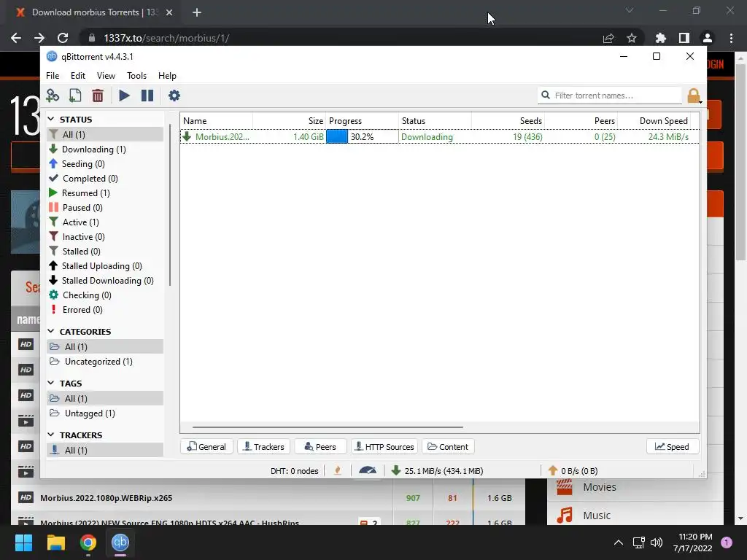
Task: Select the Morbius.202... torrent row
Action: coord(440,136)
